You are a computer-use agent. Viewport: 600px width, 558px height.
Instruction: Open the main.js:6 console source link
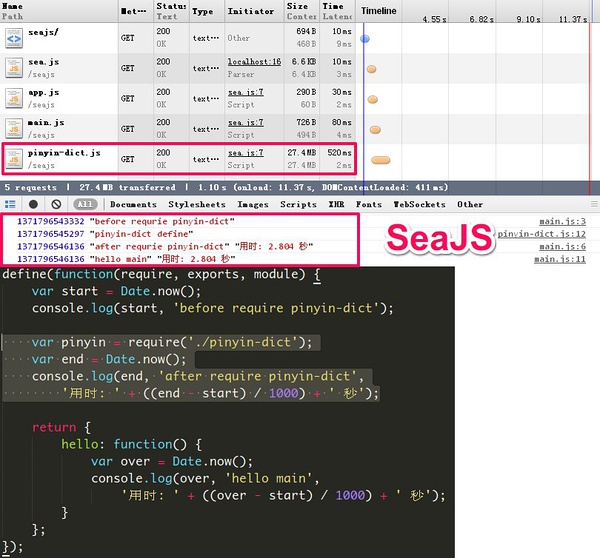[x=562, y=246]
